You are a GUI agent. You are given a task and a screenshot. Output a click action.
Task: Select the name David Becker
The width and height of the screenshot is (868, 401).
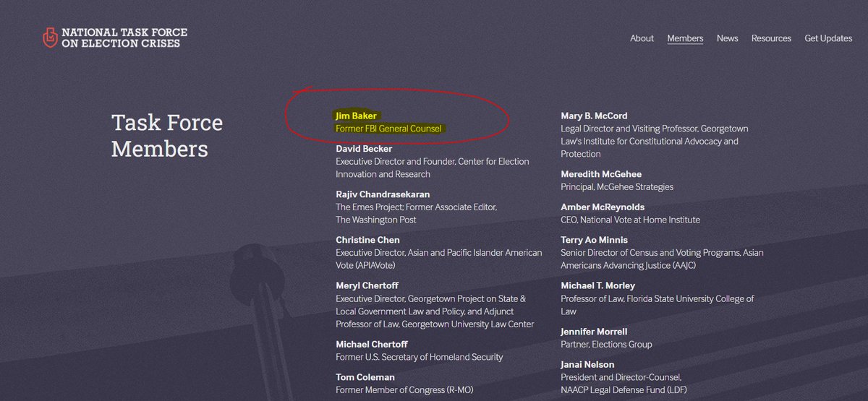point(364,149)
